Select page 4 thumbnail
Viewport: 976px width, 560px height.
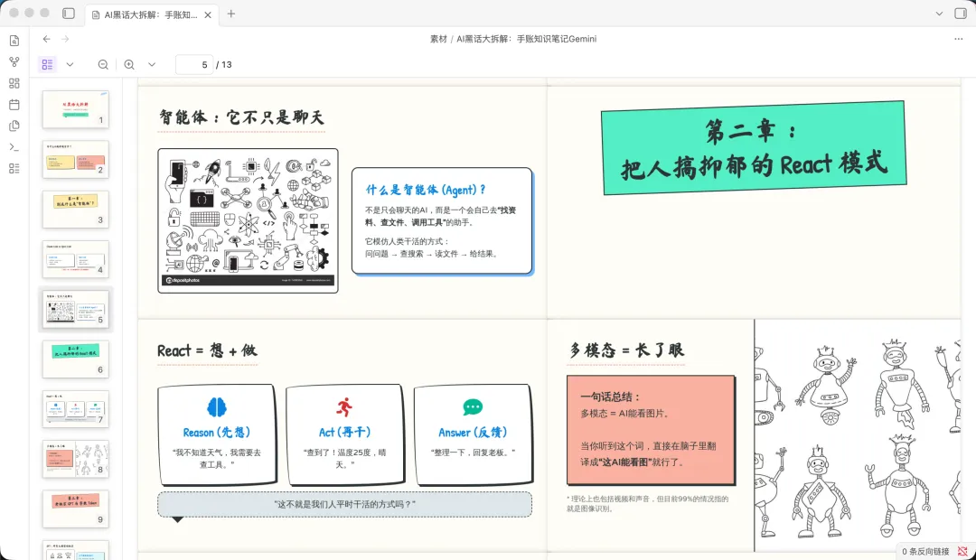click(76, 259)
